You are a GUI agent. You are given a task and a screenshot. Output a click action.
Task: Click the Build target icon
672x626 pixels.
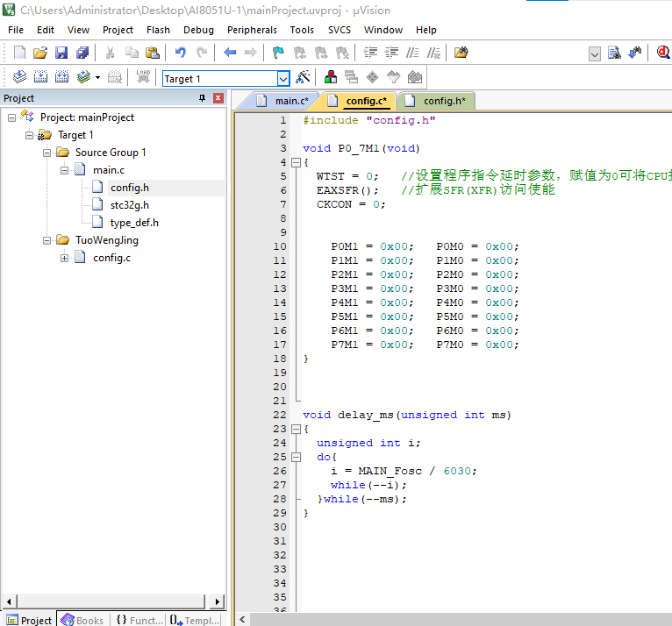(40, 76)
